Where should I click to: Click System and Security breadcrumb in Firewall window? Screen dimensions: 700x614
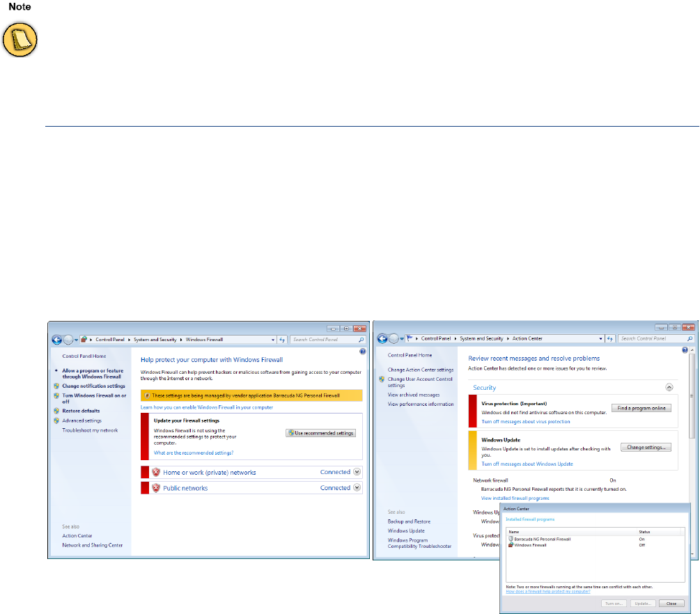point(155,340)
